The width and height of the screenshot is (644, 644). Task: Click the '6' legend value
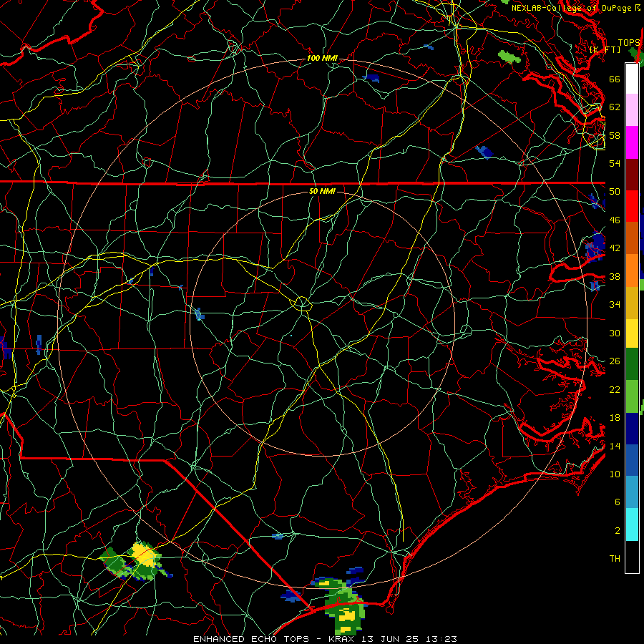617,502
